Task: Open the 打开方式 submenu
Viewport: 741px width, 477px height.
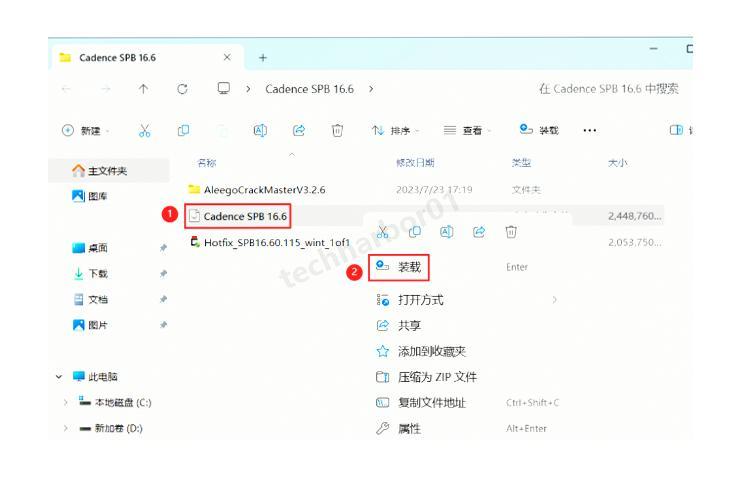Action: 466,300
